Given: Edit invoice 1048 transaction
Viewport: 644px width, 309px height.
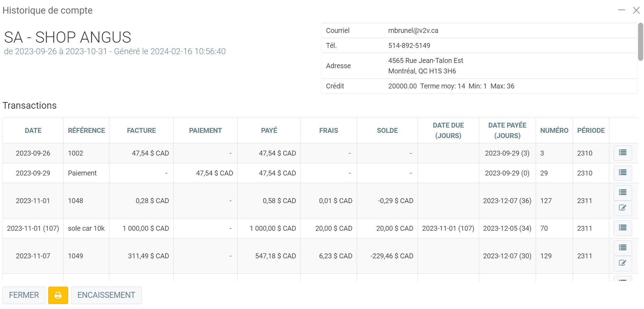Looking at the screenshot, I should [x=622, y=208].
